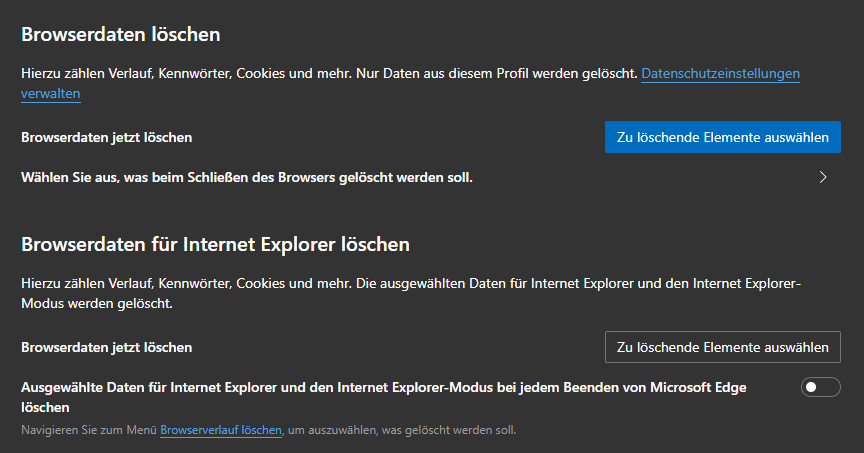
Task: Click "Die ausgewählten Daten für Internet Explorer" description
Action: 560,283
